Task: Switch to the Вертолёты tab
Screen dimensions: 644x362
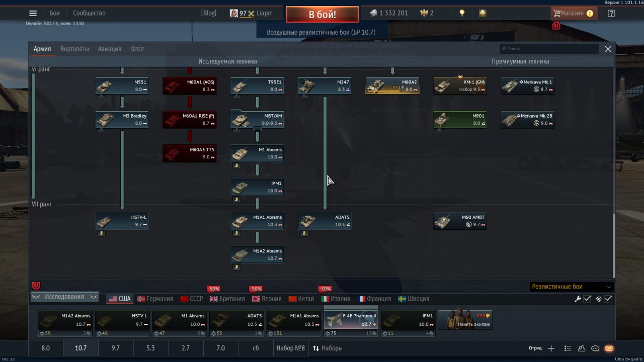Action: point(74,49)
